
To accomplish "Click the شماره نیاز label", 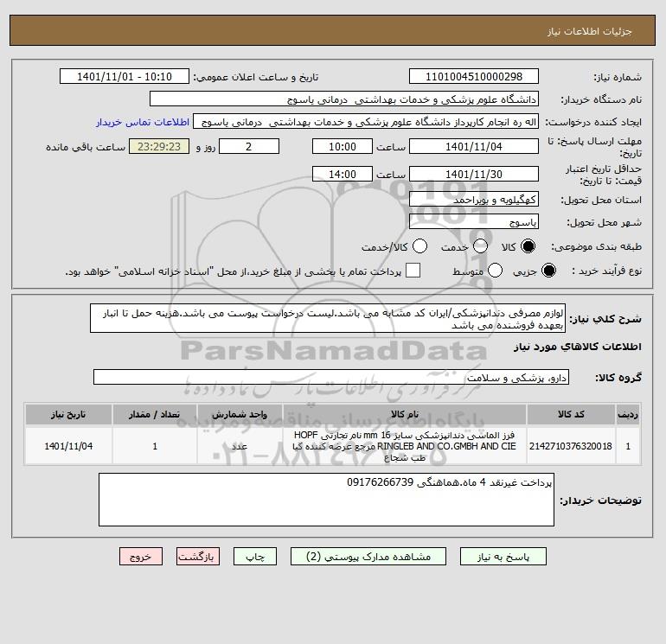I will pyautogui.click(x=618, y=77).
